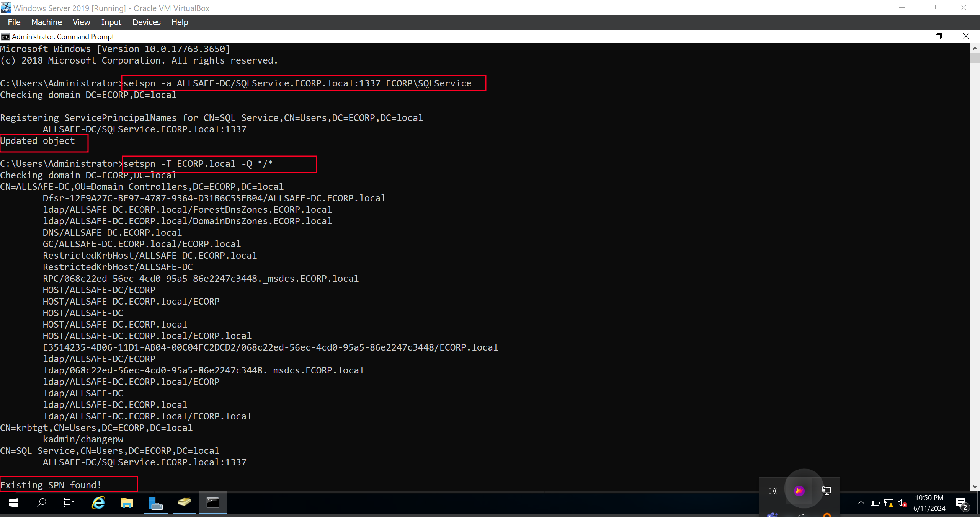Click the 'ldap/ALLSAFE-DC.ECORP.local/ForestDnsZones.ECORP.local' line

[x=187, y=210]
